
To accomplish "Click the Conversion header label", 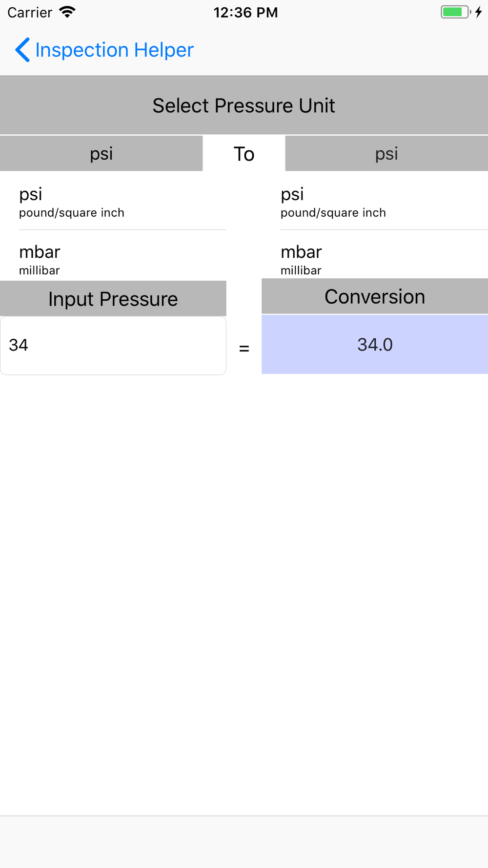I will (x=375, y=296).
